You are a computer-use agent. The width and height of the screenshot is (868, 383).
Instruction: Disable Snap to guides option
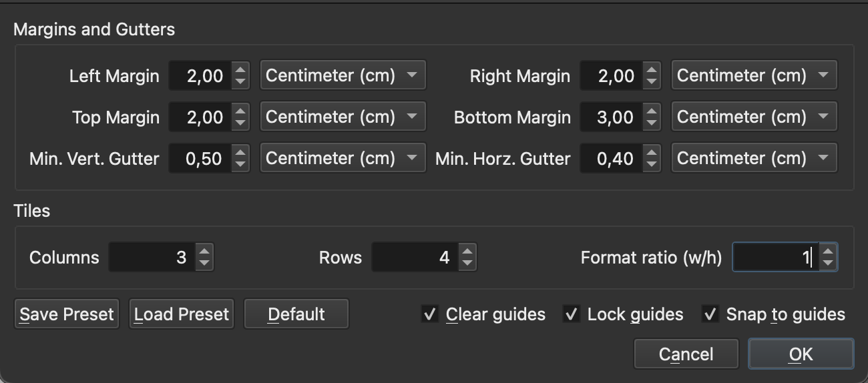(711, 314)
